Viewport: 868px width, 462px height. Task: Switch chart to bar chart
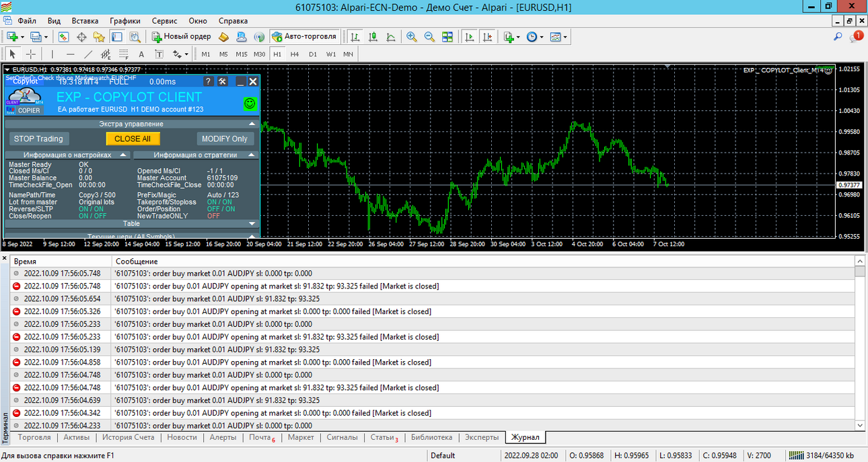pos(355,36)
